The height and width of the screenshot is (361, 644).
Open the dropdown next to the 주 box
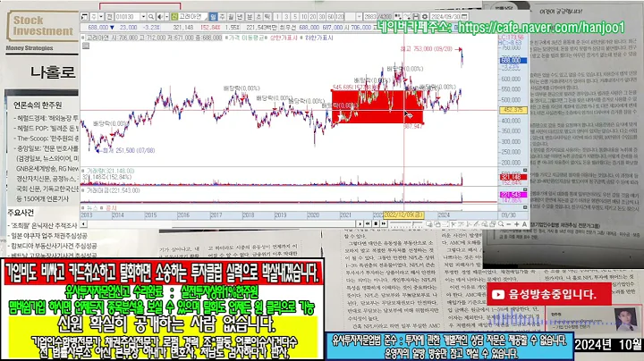[x=101, y=16]
